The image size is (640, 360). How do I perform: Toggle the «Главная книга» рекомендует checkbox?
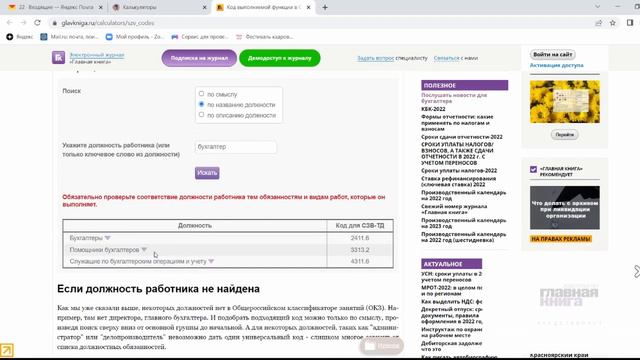[x=533, y=169]
